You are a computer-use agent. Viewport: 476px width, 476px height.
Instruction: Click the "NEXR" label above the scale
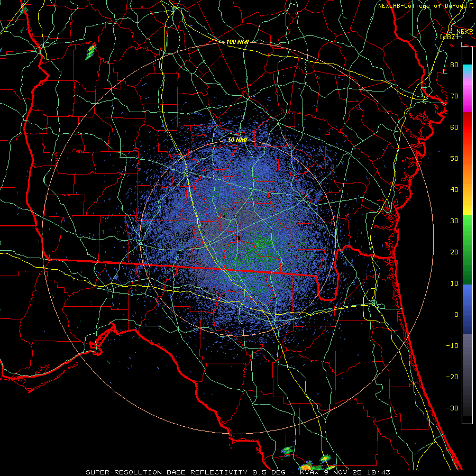pos(465,32)
